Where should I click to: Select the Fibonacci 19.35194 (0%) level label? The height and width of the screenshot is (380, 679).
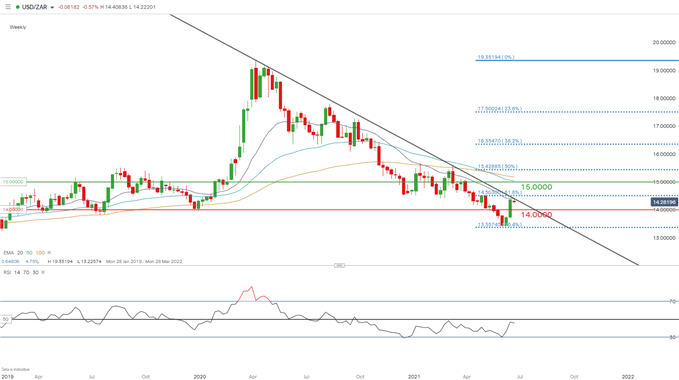tap(496, 57)
